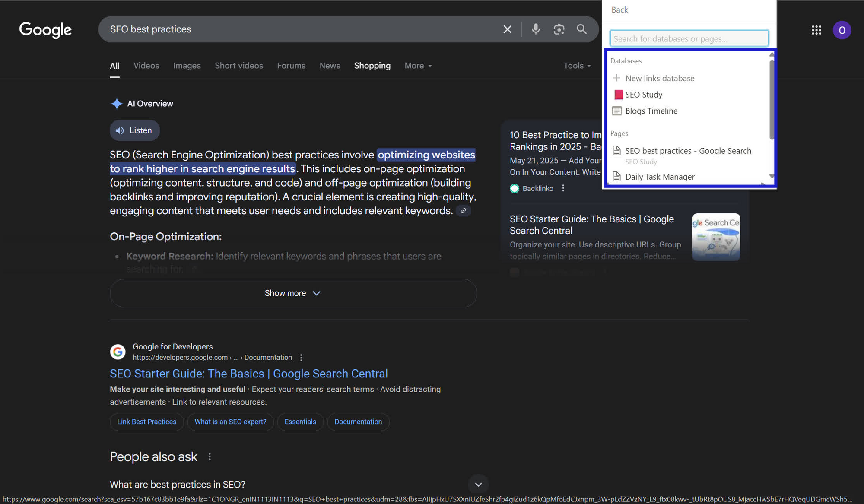This screenshot has width=864, height=504.
Task: Select the SEO best practices Google Search page
Action: [x=688, y=151]
